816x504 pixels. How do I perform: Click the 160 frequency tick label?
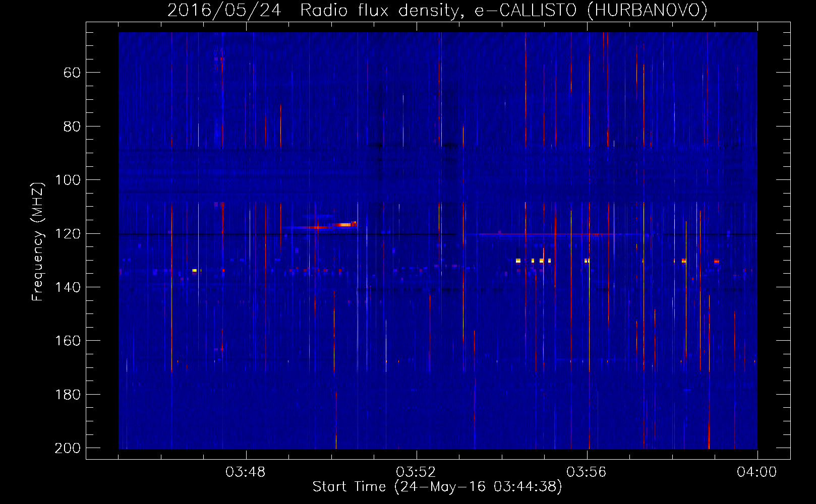point(68,341)
